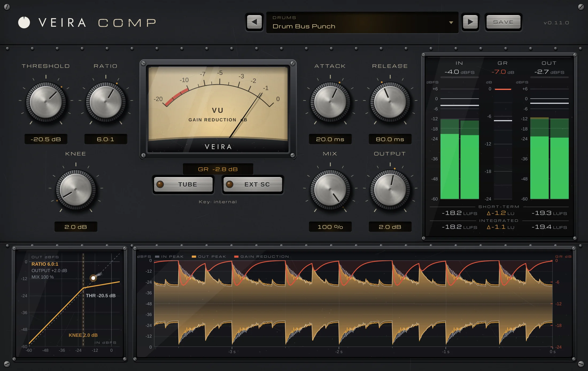Click the Key: internal label
This screenshot has width=588, height=371.
click(x=218, y=202)
